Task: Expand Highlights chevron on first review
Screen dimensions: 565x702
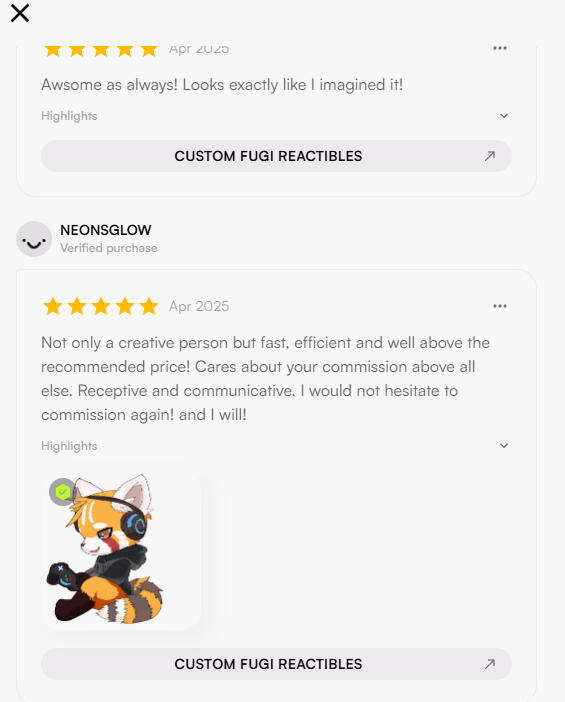Action: (504, 116)
